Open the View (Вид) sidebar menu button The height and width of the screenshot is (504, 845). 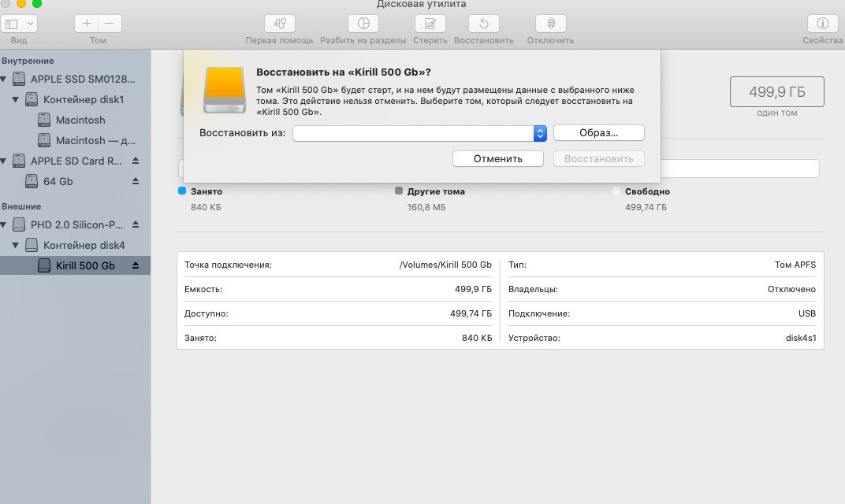click(19, 24)
